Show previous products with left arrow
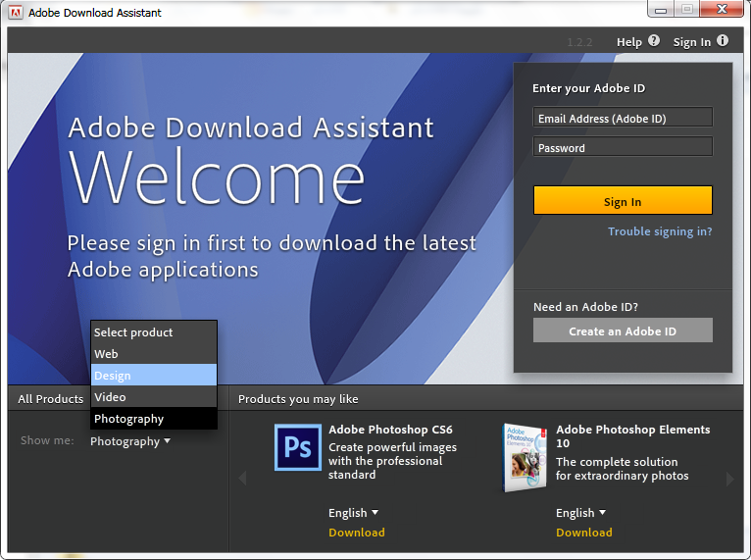The height and width of the screenshot is (560, 751). (x=242, y=478)
